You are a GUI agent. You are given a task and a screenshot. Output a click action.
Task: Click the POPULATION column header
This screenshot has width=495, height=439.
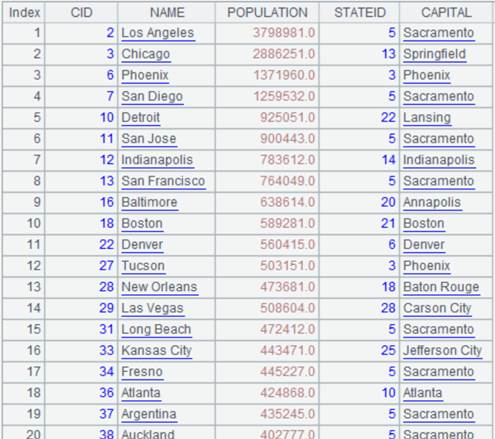(267, 13)
